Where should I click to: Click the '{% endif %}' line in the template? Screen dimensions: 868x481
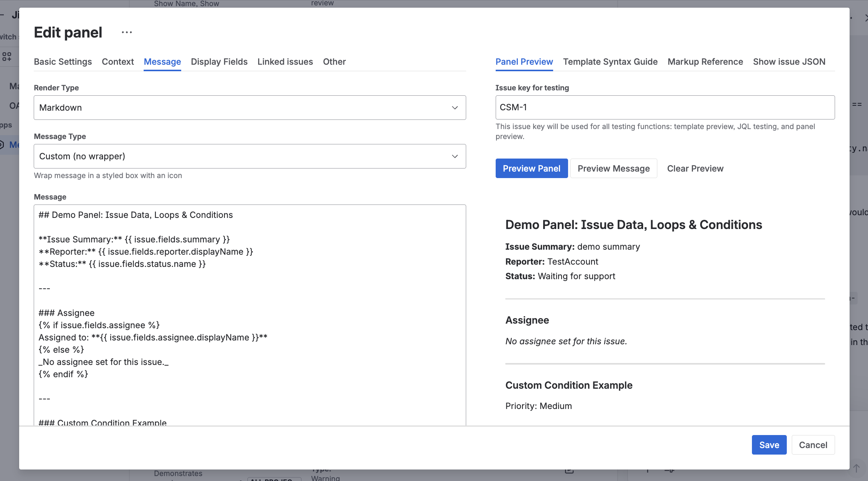pos(63,374)
